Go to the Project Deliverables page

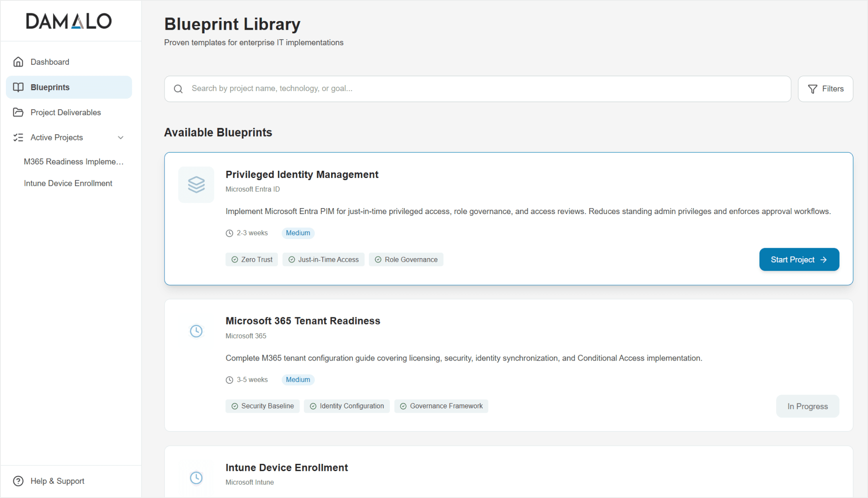pos(66,112)
